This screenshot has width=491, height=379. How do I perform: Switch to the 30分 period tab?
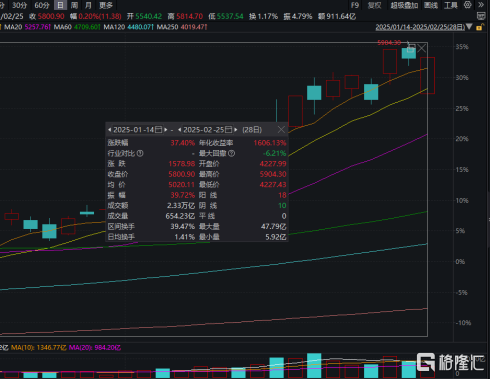[19, 5]
